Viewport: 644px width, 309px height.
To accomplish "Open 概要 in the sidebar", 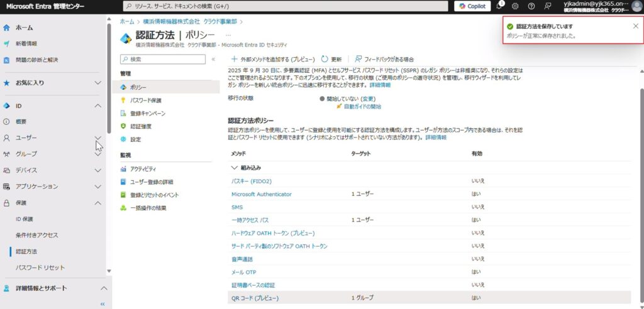I will 21,122.
